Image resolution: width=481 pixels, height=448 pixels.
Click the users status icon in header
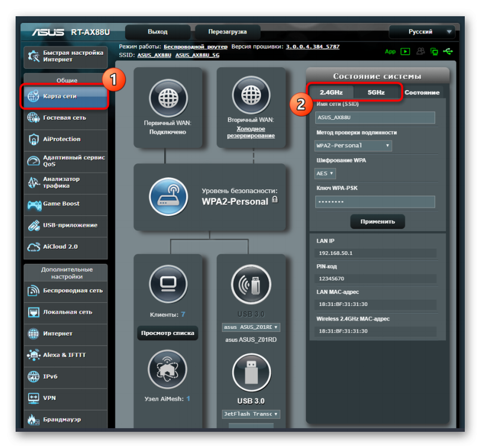pos(420,51)
